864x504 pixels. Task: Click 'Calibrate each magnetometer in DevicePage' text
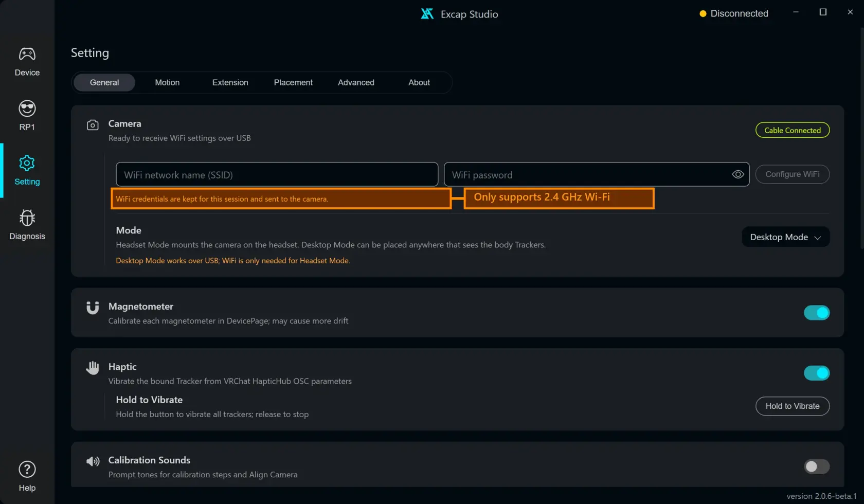tap(228, 321)
